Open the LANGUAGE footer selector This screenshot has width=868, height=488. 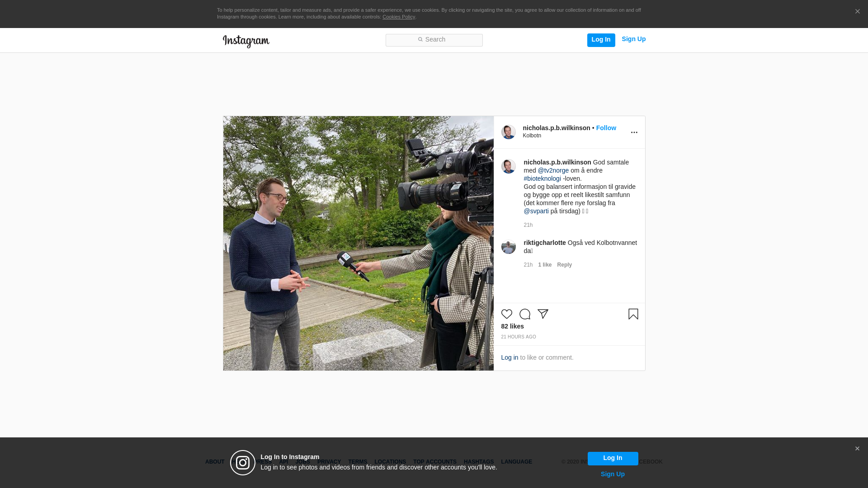516,462
